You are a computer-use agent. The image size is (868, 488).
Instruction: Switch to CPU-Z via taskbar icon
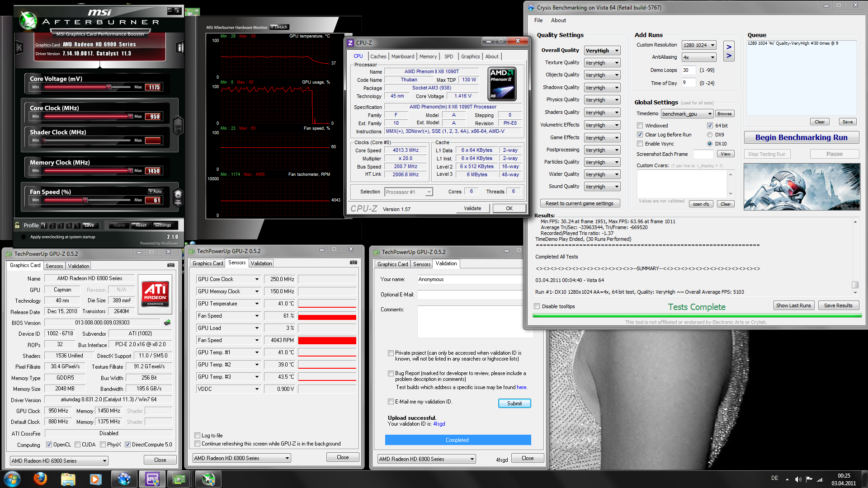click(x=152, y=479)
